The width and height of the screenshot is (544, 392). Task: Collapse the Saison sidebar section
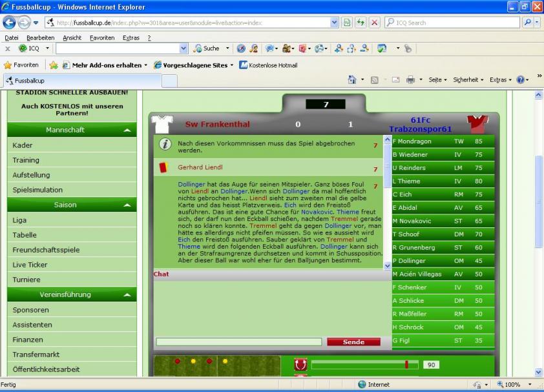point(127,205)
